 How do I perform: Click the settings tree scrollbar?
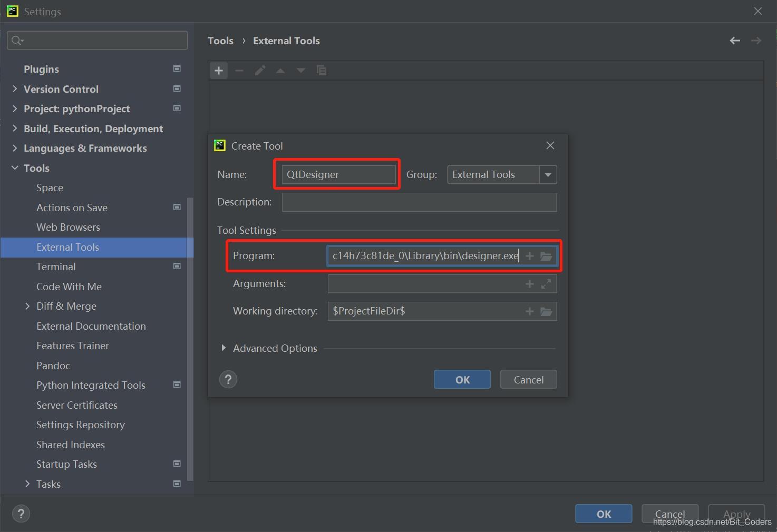pos(191,339)
